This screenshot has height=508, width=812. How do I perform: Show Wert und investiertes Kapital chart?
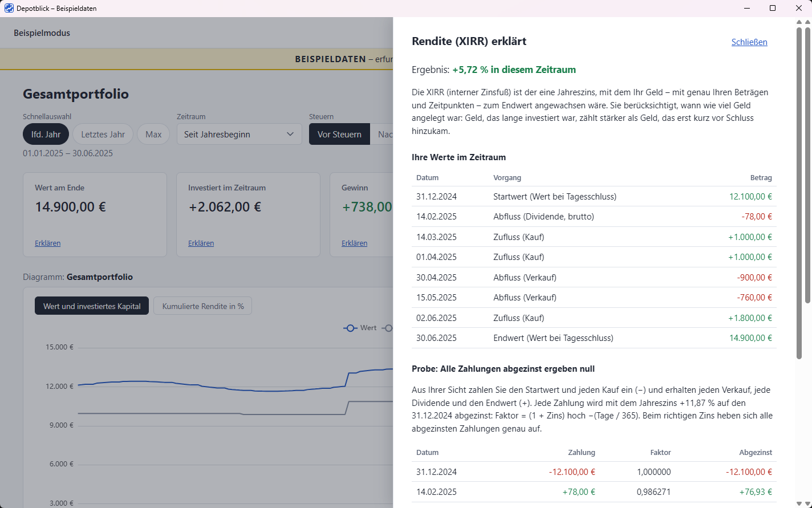(92, 306)
